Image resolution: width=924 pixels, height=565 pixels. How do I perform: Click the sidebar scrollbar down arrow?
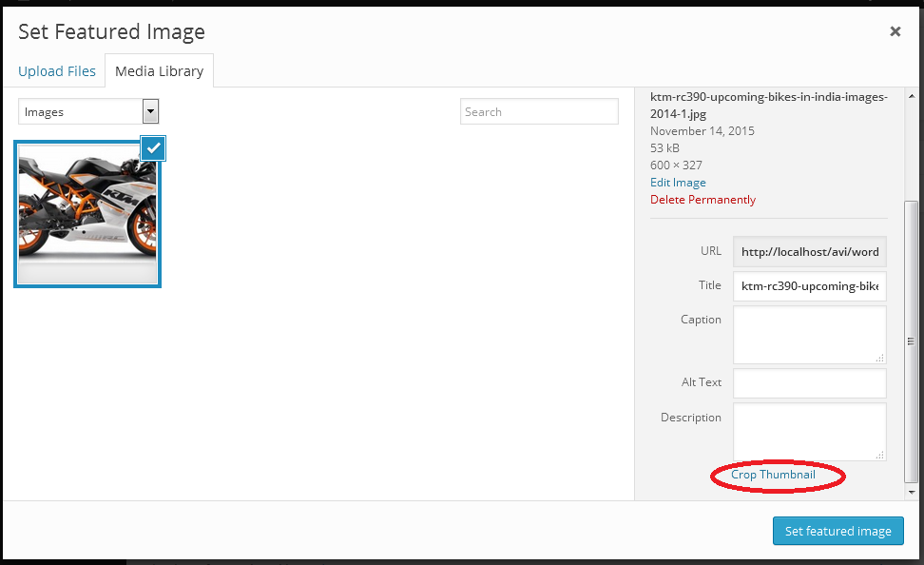coord(912,493)
